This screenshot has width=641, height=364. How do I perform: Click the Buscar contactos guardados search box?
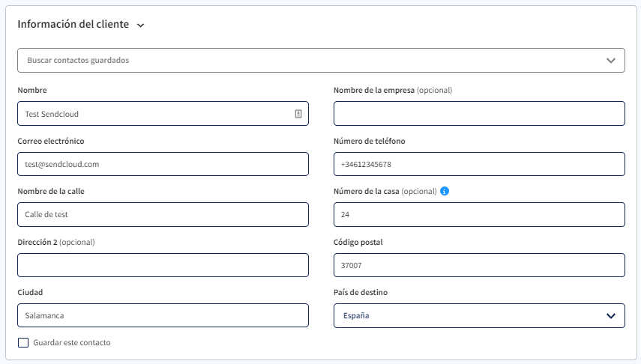[321, 61]
